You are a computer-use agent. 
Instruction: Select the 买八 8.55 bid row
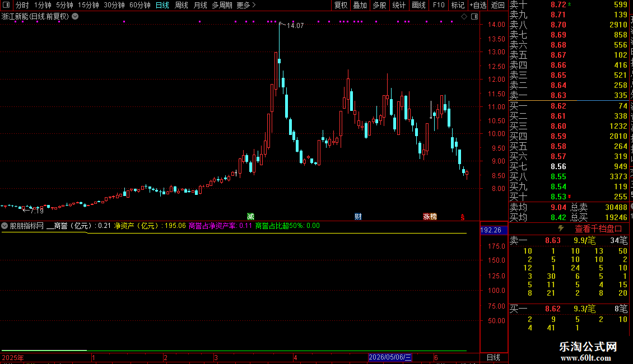(569, 176)
